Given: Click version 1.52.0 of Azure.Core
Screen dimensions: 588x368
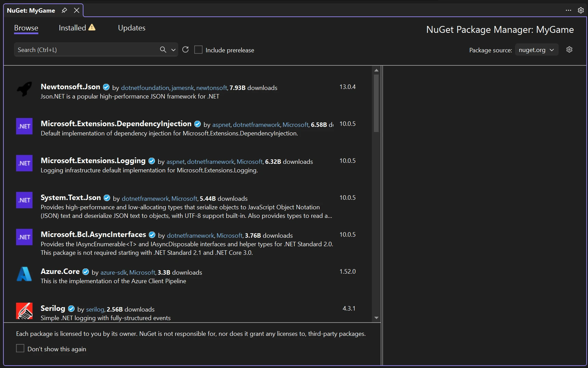Looking at the screenshot, I should tap(348, 272).
